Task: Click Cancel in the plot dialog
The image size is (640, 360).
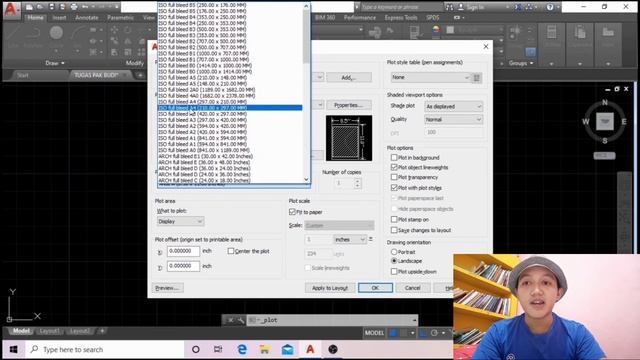Action: (413, 288)
